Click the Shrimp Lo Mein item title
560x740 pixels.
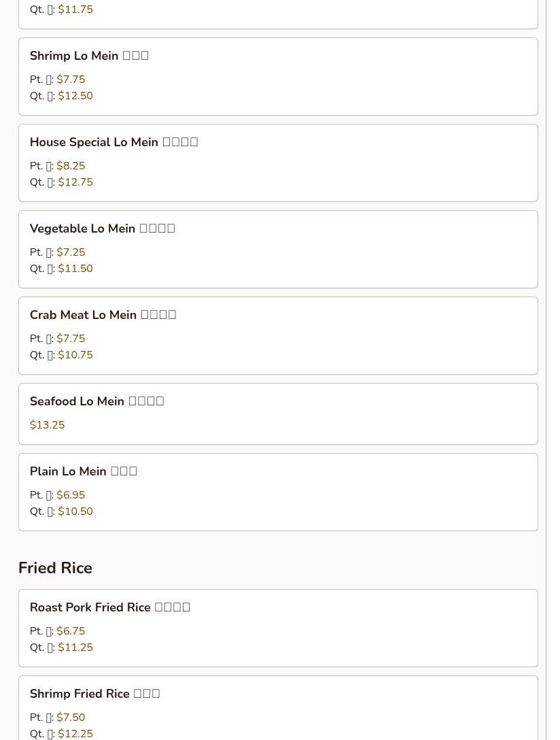(x=89, y=56)
